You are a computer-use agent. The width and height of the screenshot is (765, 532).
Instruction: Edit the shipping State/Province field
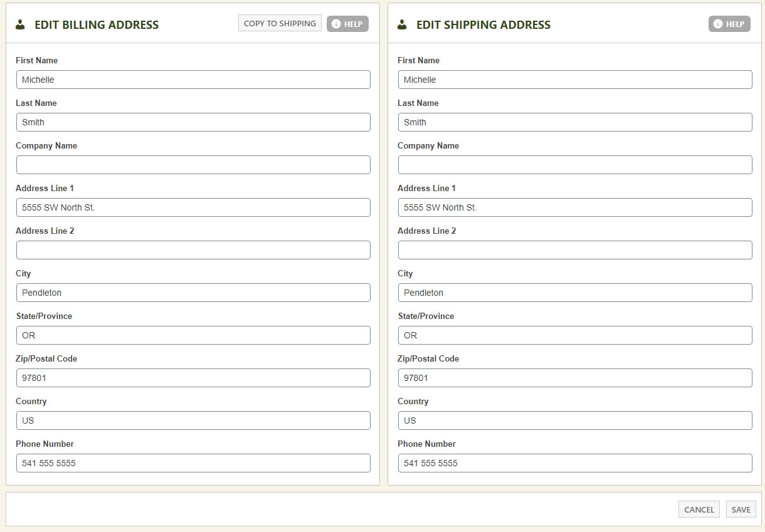click(575, 335)
